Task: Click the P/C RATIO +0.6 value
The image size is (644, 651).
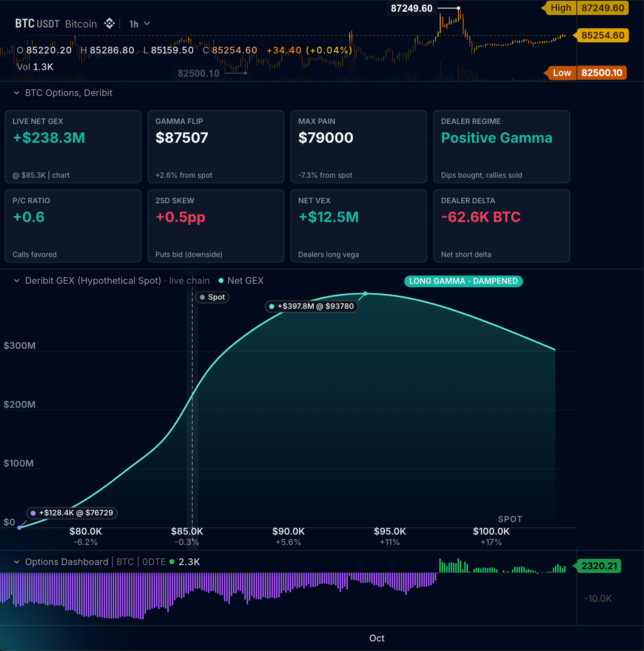Action: click(29, 217)
